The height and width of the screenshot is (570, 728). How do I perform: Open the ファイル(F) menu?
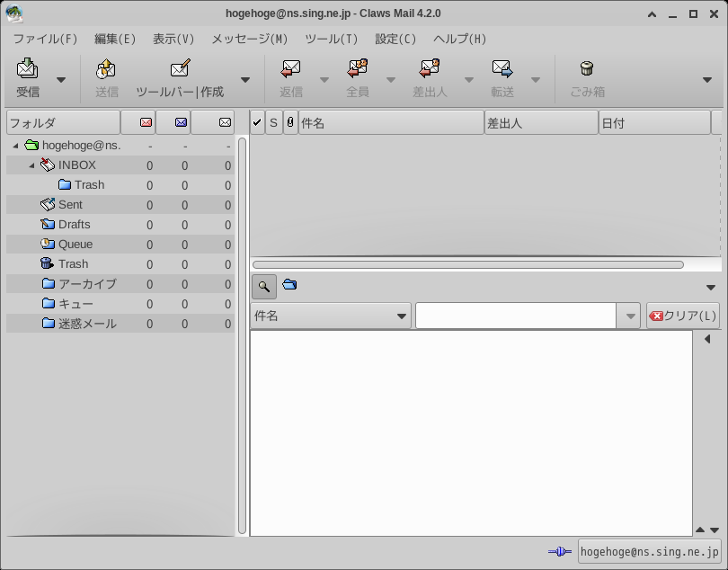coord(45,39)
